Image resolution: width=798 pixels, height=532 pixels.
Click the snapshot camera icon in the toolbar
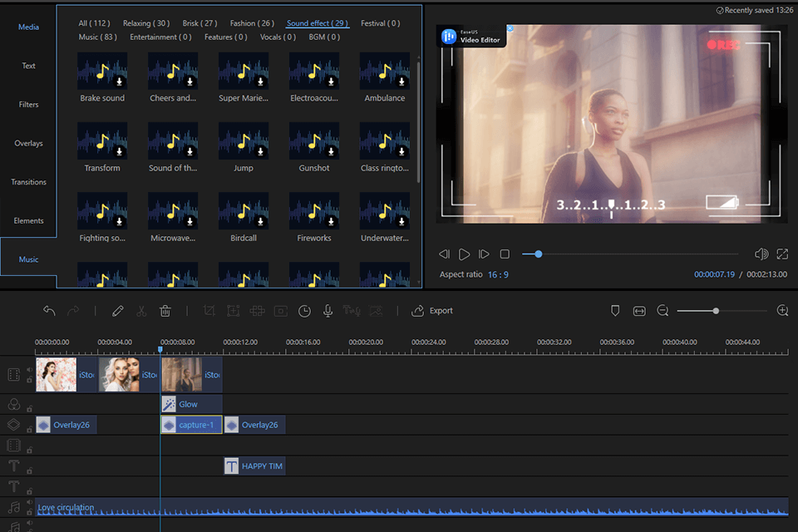(281, 310)
